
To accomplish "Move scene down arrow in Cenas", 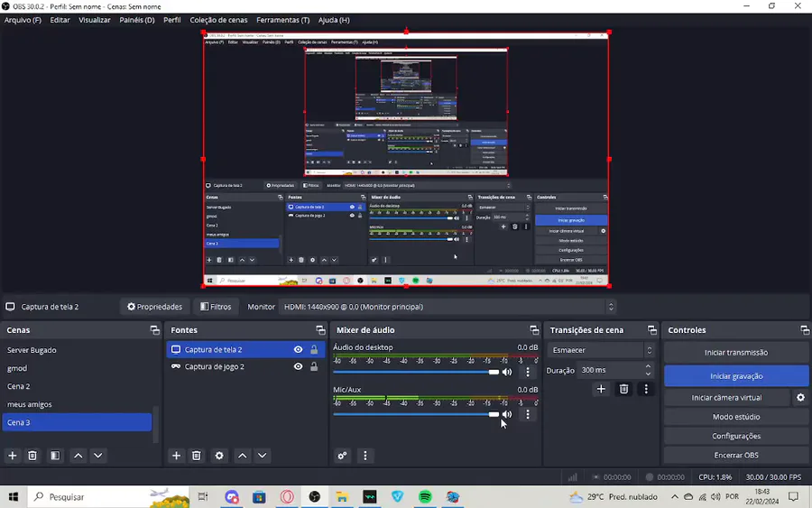I will [97, 456].
